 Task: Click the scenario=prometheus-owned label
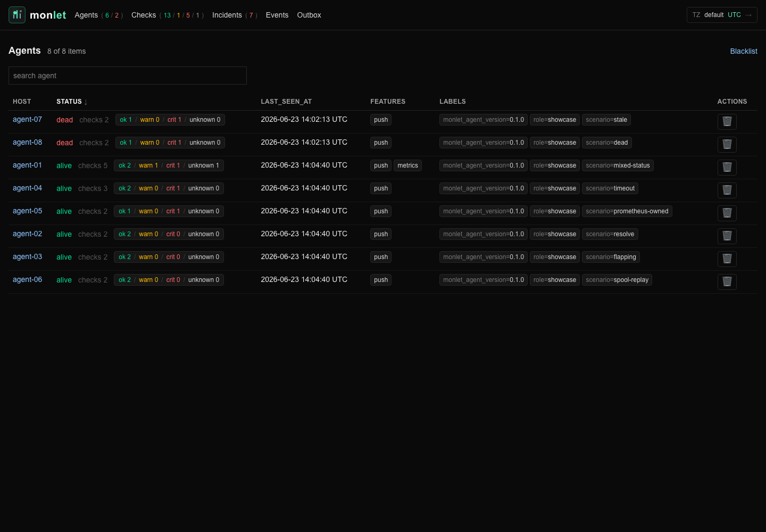[x=627, y=211]
